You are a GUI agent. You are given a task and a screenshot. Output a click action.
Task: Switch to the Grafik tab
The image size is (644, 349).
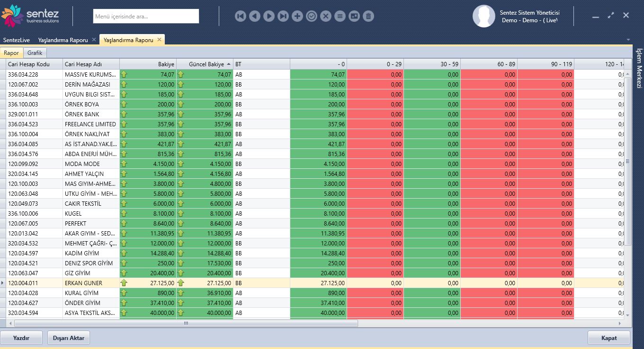pyautogui.click(x=35, y=53)
